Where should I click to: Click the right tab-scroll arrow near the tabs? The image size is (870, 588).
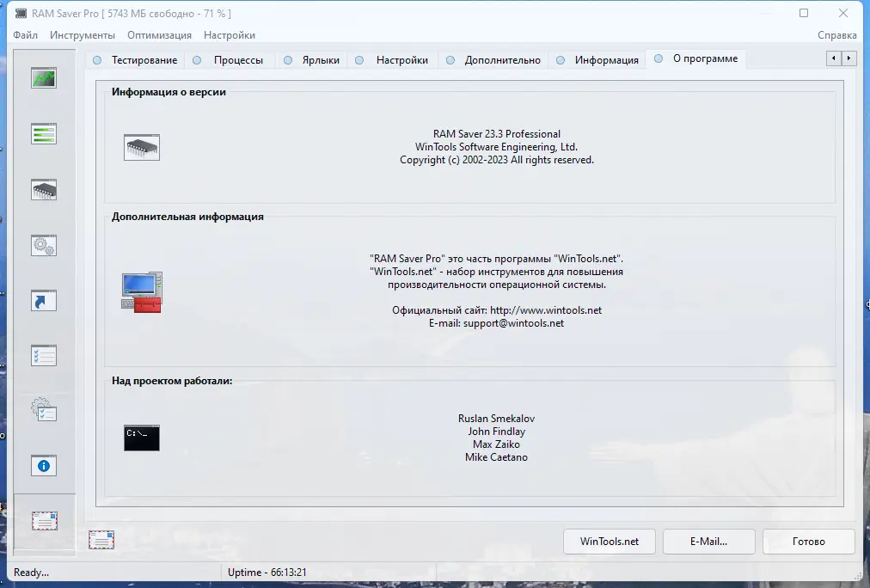(848, 58)
